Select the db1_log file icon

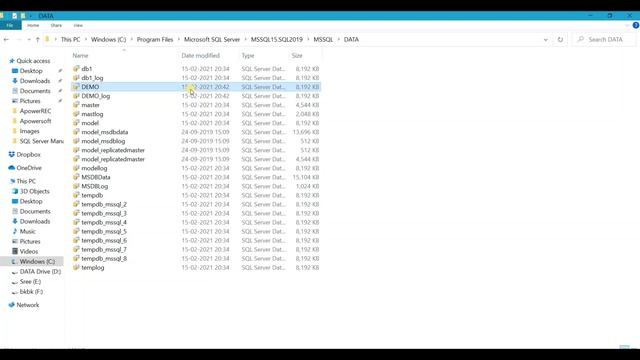(x=76, y=78)
